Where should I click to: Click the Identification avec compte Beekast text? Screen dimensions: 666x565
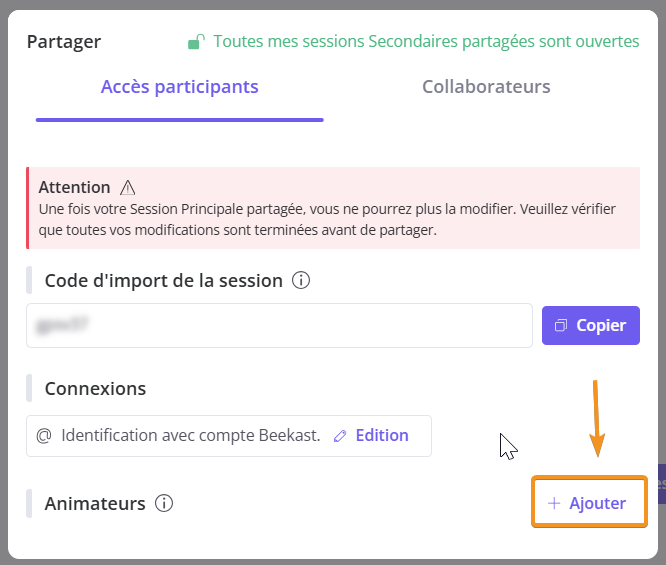point(191,436)
